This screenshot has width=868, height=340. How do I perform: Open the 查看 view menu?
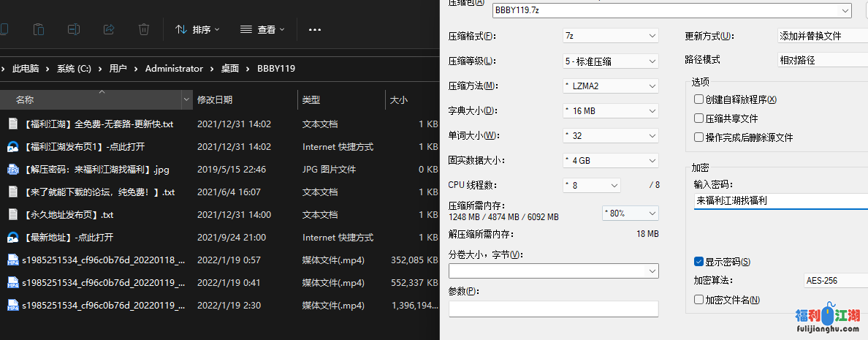[262, 30]
